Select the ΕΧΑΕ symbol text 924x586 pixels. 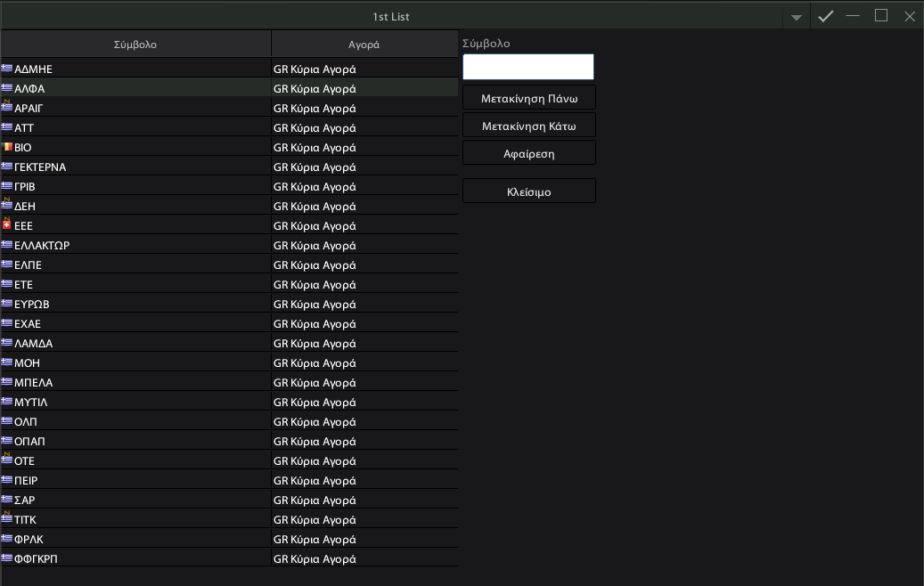tap(28, 324)
